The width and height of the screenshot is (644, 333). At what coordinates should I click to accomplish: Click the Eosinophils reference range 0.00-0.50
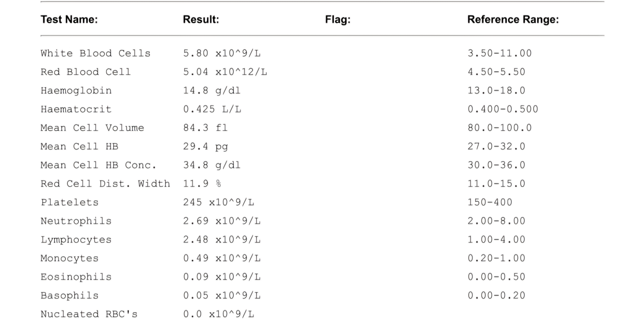(x=496, y=277)
